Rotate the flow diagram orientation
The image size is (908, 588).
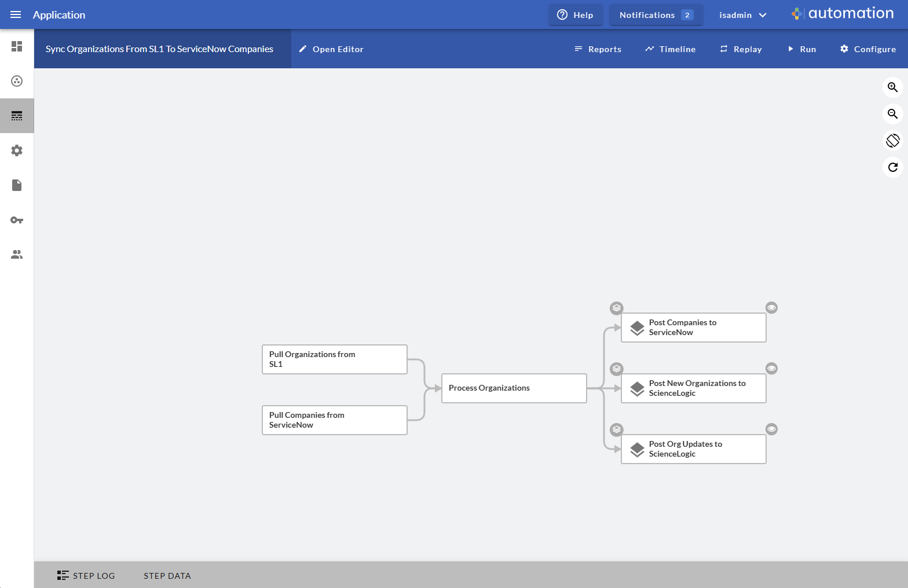point(892,141)
